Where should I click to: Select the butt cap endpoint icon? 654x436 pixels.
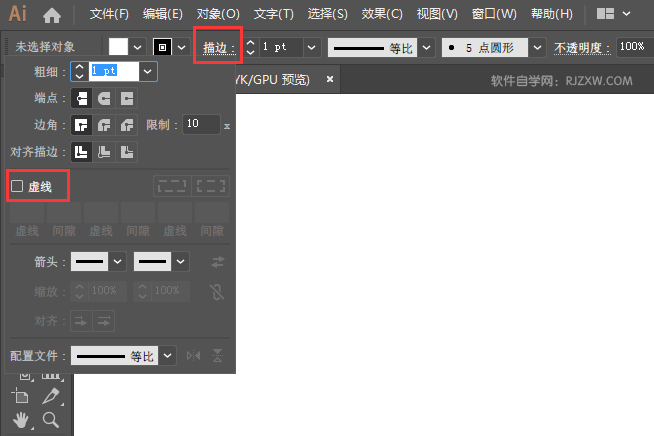(81, 98)
